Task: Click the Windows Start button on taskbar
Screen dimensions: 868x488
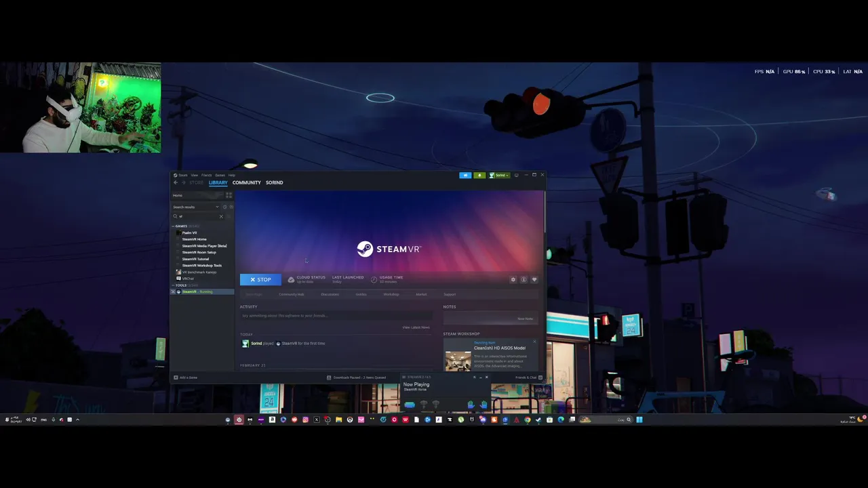Action: click(x=639, y=420)
